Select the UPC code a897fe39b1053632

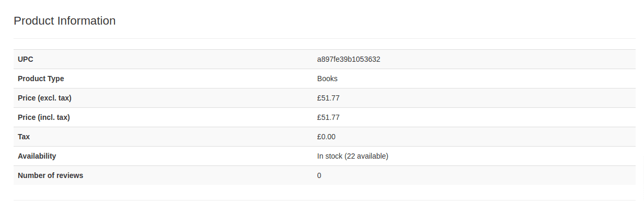pyautogui.click(x=349, y=59)
